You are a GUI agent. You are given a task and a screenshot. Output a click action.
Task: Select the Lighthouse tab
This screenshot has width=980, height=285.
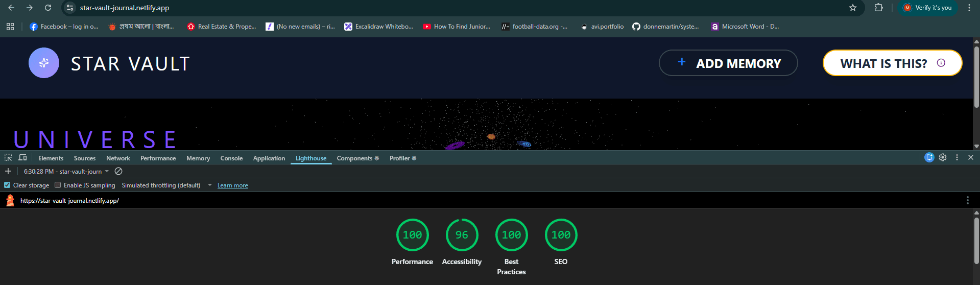(x=311, y=158)
